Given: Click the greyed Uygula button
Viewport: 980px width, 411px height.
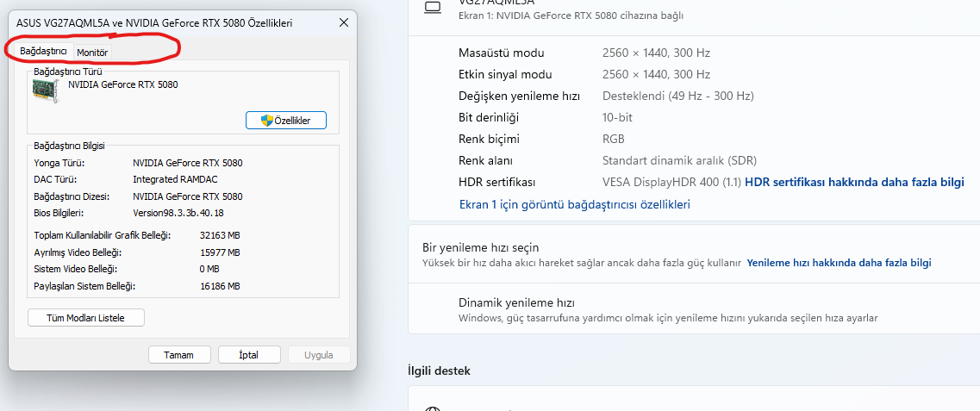Looking at the screenshot, I should point(319,355).
